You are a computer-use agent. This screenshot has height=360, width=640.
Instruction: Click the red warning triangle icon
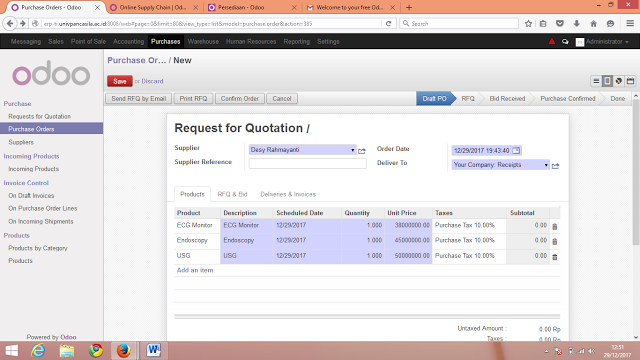click(x=552, y=41)
